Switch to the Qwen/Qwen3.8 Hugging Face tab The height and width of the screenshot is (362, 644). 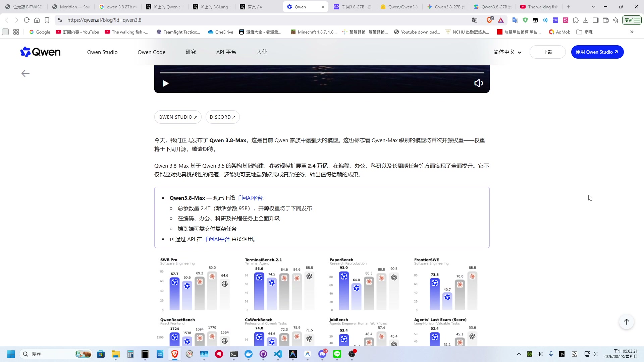point(399,7)
